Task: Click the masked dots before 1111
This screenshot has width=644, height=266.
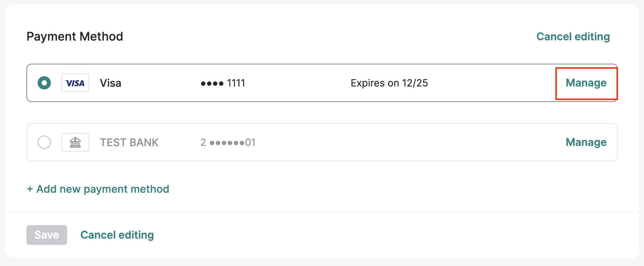Action: pyautogui.click(x=212, y=83)
